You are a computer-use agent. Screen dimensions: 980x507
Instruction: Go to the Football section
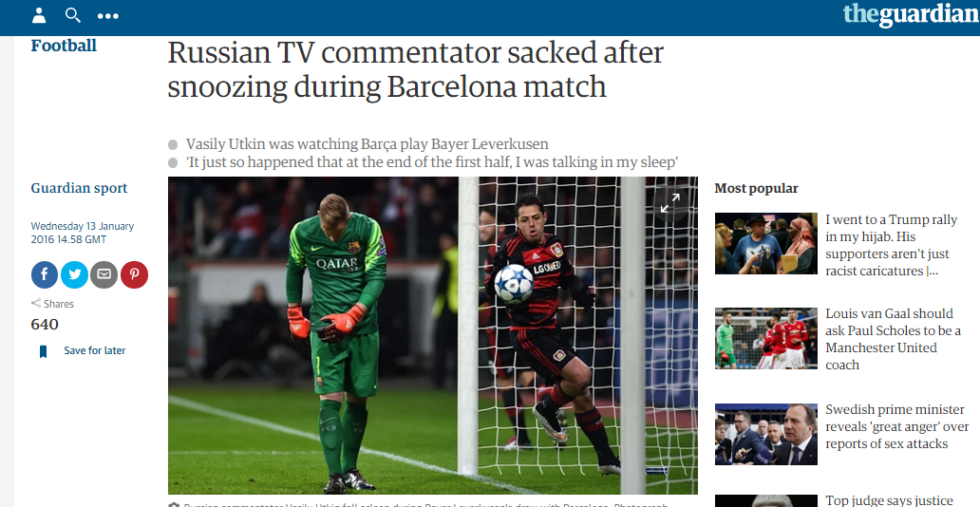(x=64, y=46)
